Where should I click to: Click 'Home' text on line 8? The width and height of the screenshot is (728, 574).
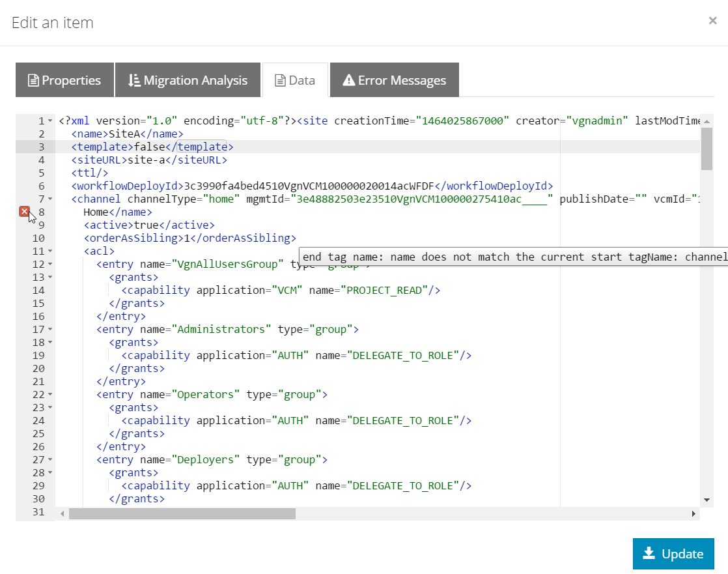coord(96,212)
